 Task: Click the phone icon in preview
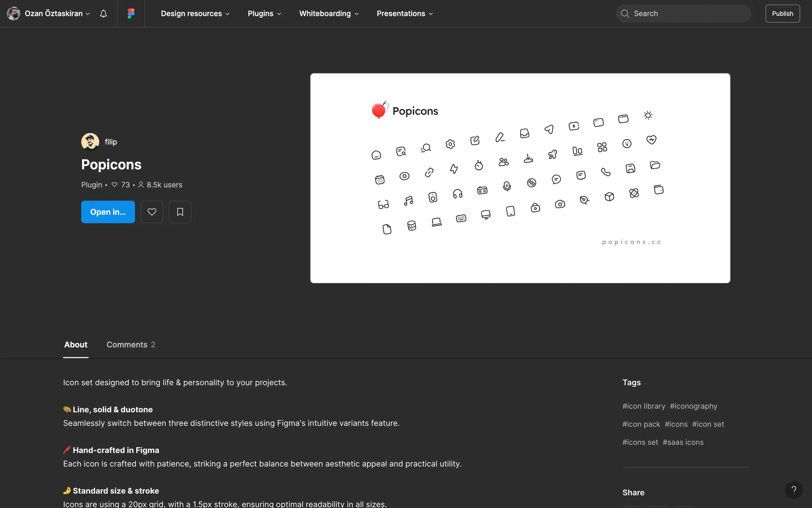point(606,172)
